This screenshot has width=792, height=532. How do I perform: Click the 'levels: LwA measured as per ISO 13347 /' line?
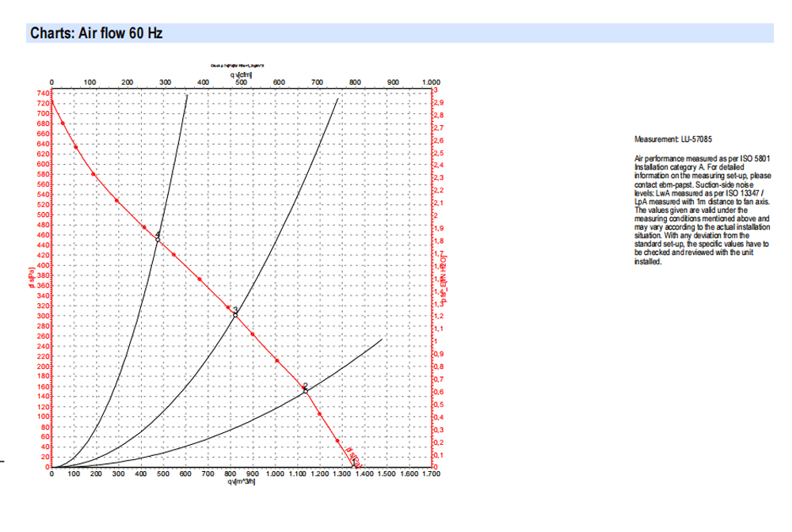pyautogui.click(x=699, y=193)
